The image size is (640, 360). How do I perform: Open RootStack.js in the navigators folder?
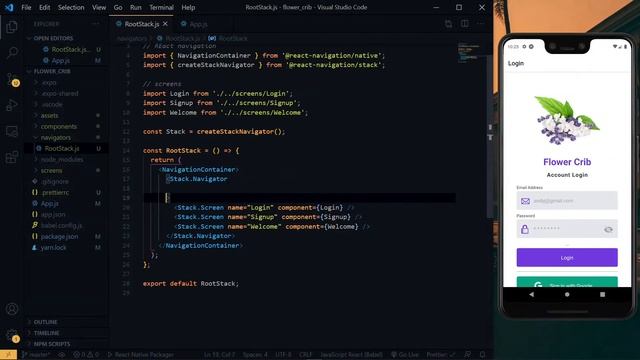pyautogui.click(x=62, y=149)
